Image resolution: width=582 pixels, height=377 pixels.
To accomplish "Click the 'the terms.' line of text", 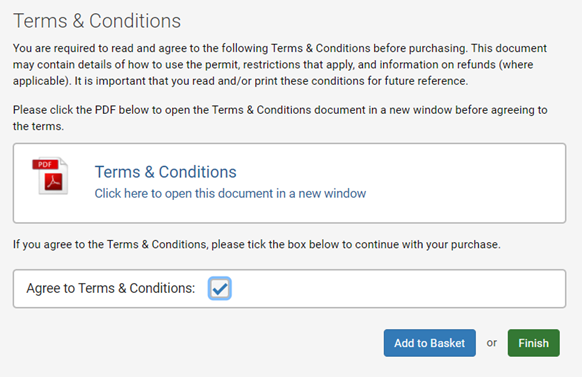I will 38,126.
